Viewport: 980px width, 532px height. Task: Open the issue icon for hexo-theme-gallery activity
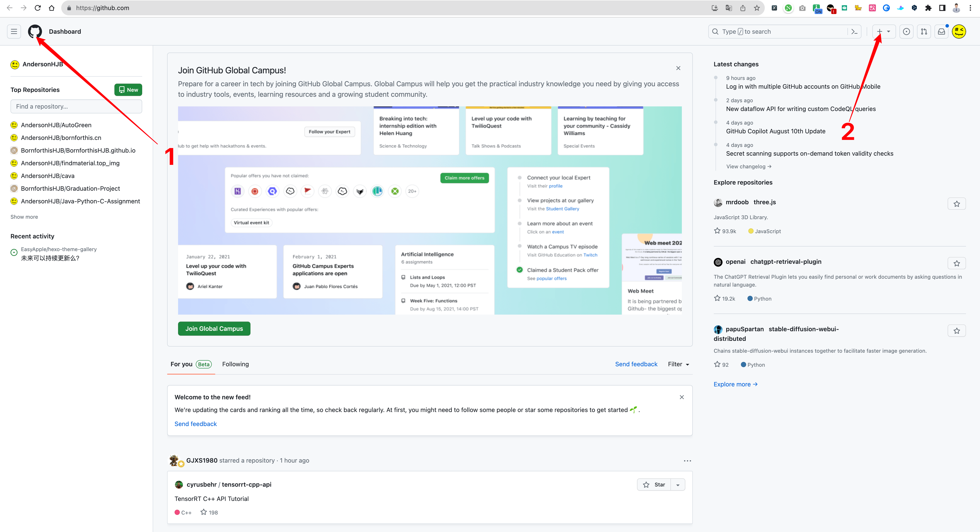pos(14,252)
